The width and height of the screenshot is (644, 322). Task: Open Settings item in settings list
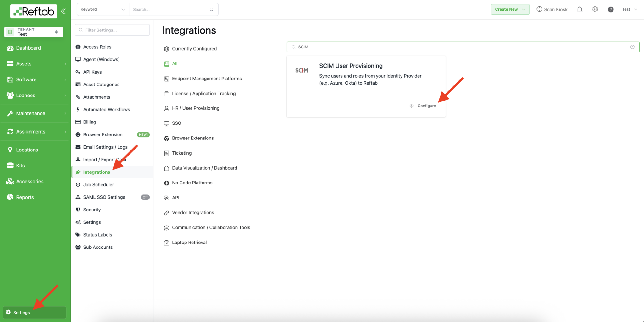tap(113, 222)
